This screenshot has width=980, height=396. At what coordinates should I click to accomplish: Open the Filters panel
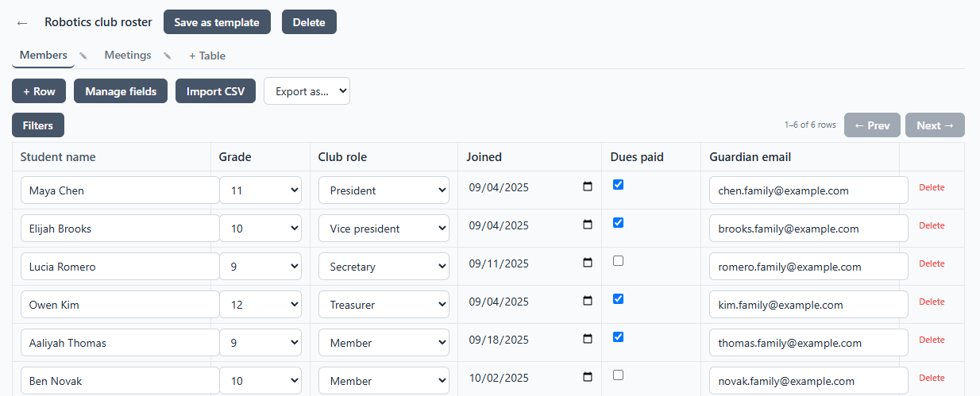pyautogui.click(x=38, y=125)
